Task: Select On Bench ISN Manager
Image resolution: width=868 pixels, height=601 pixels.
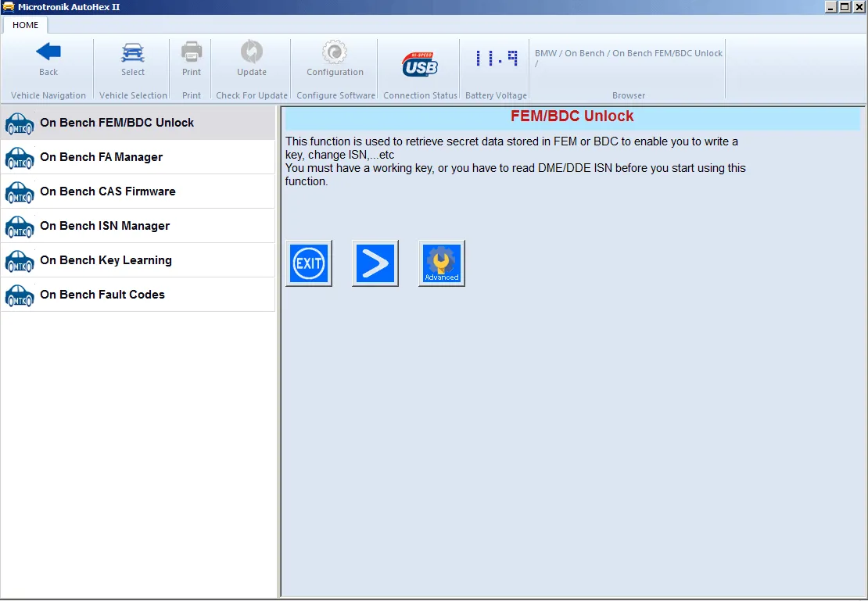Action: click(138, 226)
